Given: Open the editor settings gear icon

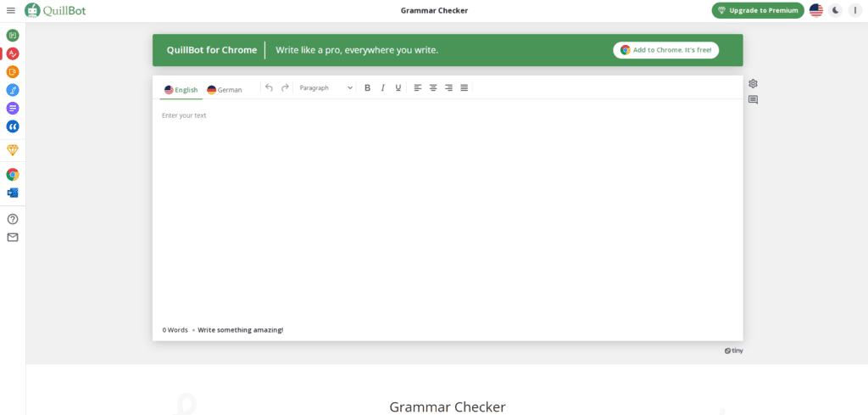Looking at the screenshot, I should click(753, 84).
